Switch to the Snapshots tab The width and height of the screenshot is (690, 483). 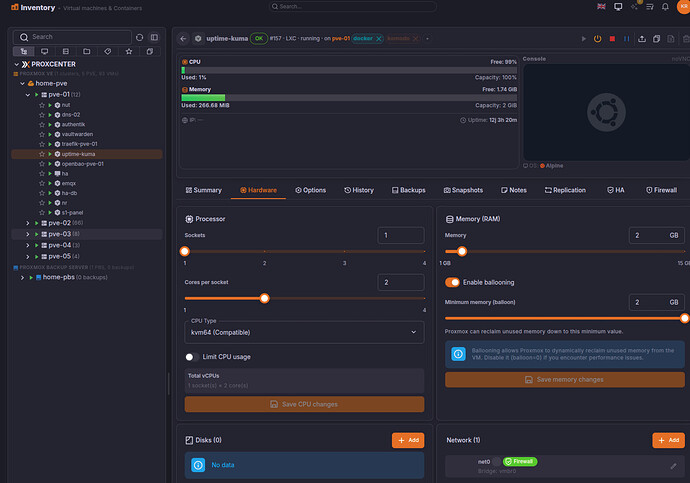(463, 190)
